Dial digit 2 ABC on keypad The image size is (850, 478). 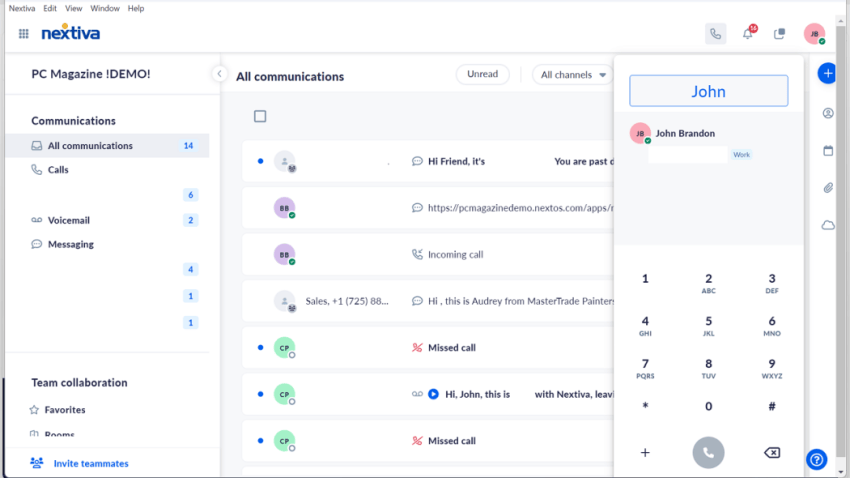(x=709, y=283)
